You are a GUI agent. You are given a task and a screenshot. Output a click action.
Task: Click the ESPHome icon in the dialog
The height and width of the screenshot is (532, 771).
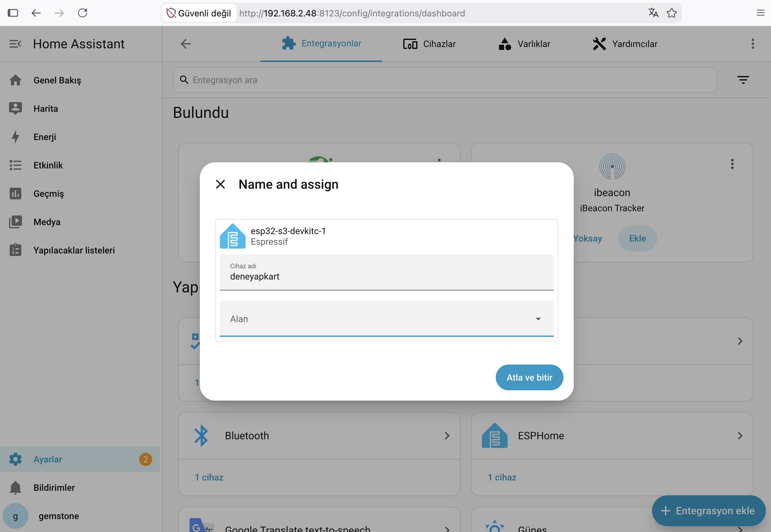(x=232, y=236)
